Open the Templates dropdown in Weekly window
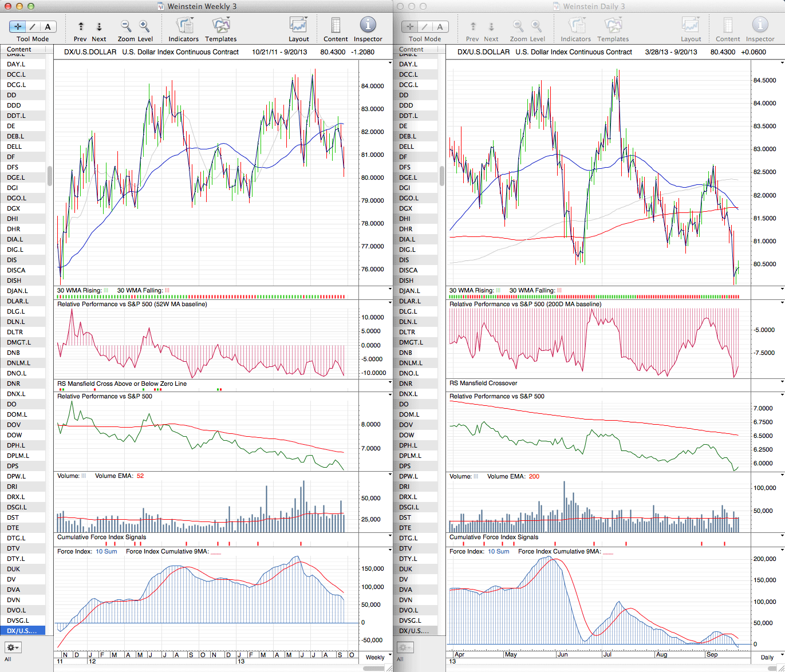This screenshot has height=672, width=785. click(221, 26)
